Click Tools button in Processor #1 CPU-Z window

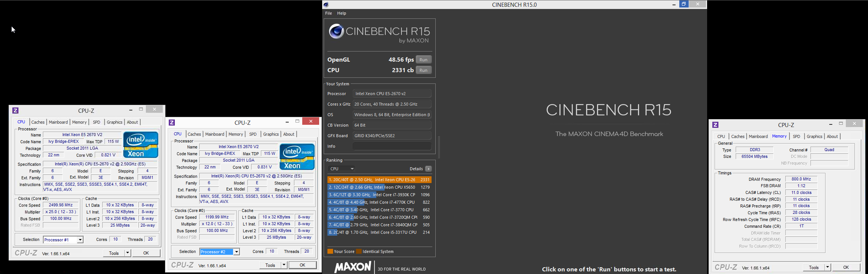pyautogui.click(x=114, y=253)
